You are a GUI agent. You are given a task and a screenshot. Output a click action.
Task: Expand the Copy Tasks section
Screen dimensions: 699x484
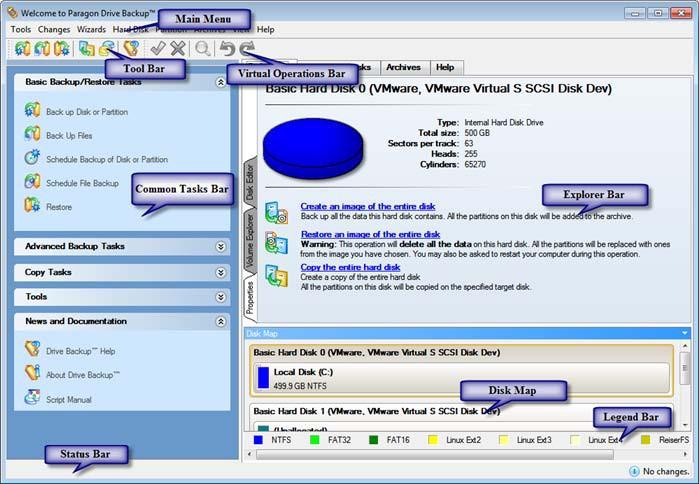tap(220, 272)
